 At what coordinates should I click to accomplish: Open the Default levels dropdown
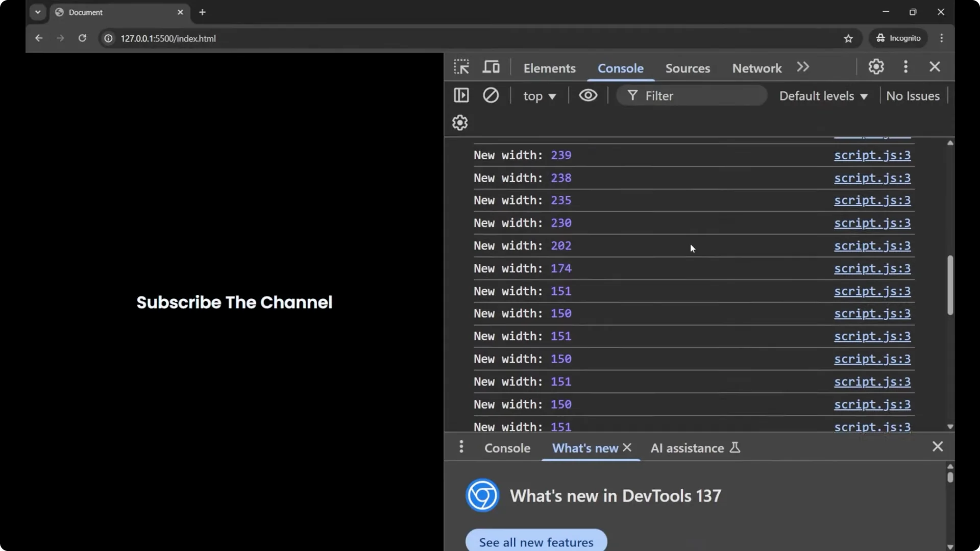(823, 96)
